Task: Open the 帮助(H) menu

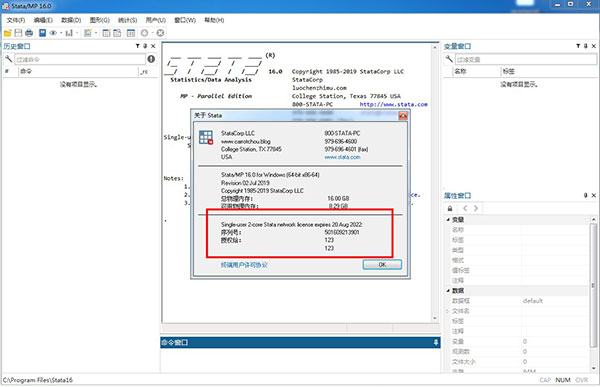Action: 214,20
